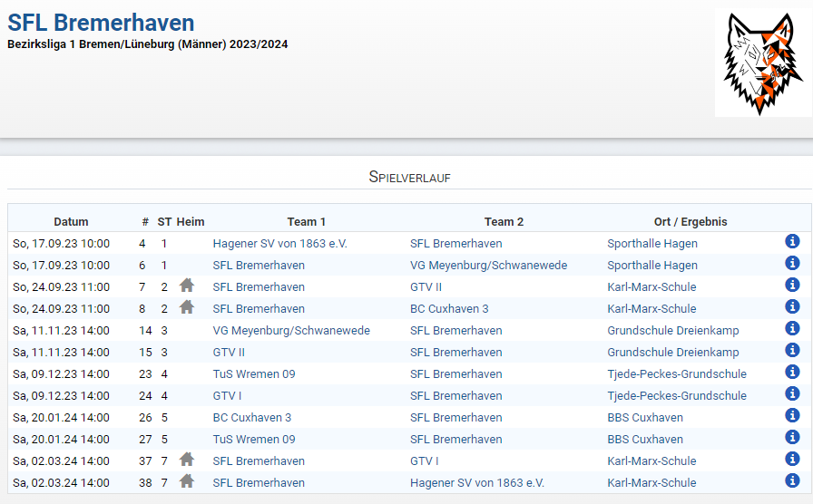
Task: Click the Ort / Ergebnis column header
Action: pyautogui.click(x=691, y=222)
